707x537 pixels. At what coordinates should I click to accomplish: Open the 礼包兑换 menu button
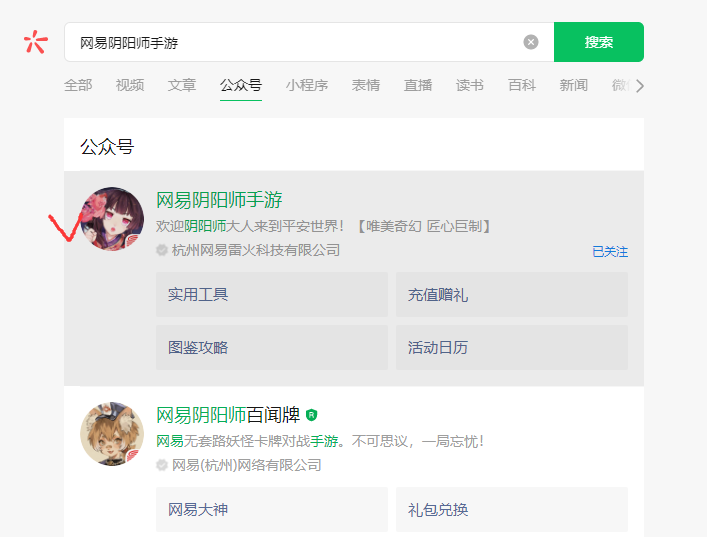[x=512, y=509]
